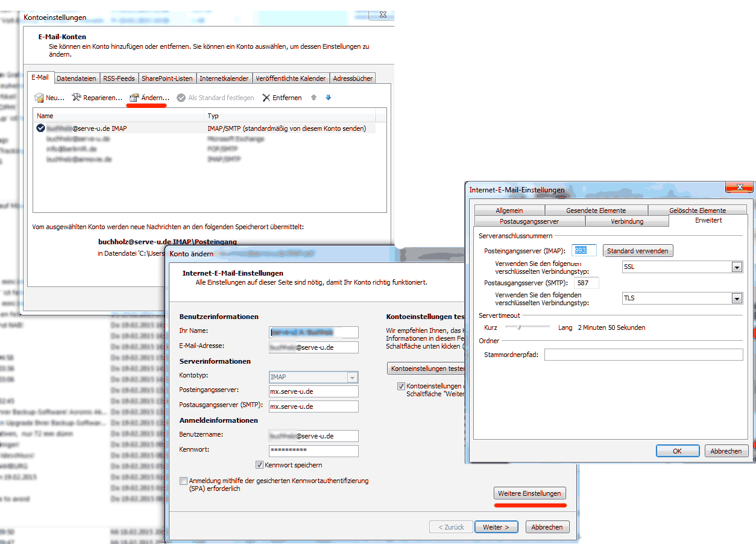The width and height of the screenshot is (756, 544).
Task: Adjust the Servertimeout slider
Action: 518,327
